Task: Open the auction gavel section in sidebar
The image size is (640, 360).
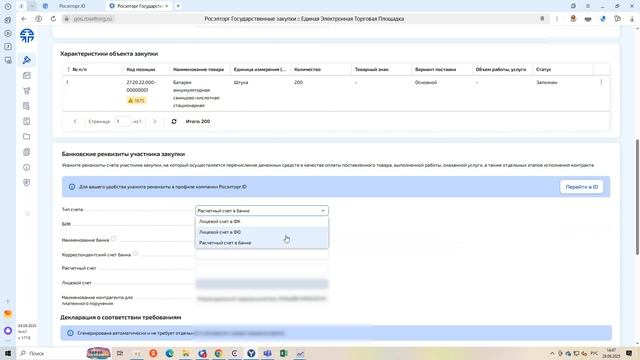Action: point(27,60)
